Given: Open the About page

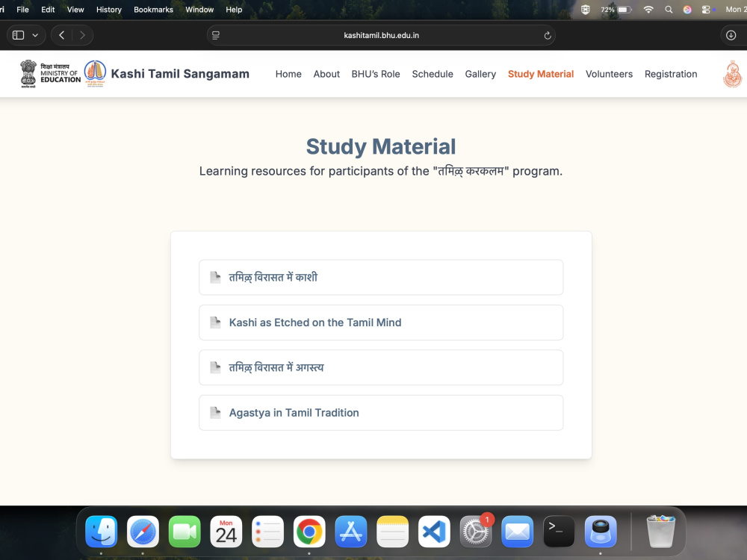Looking at the screenshot, I should pyautogui.click(x=326, y=74).
